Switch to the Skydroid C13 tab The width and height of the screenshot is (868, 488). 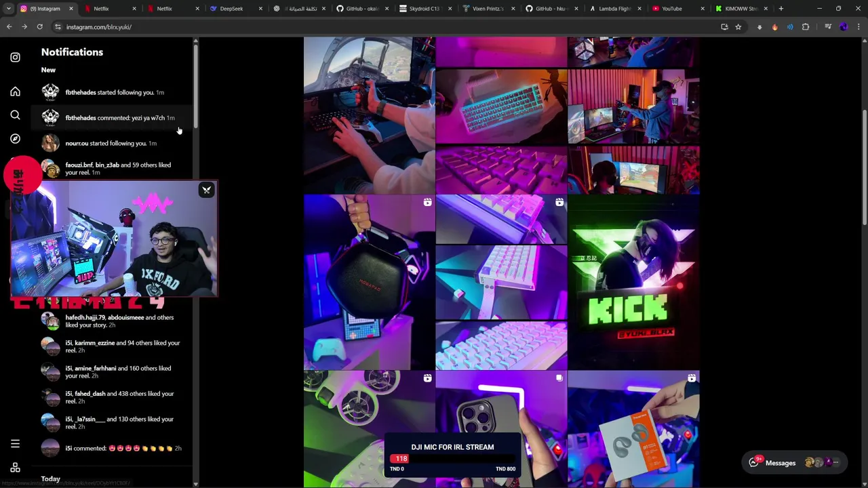(427, 9)
